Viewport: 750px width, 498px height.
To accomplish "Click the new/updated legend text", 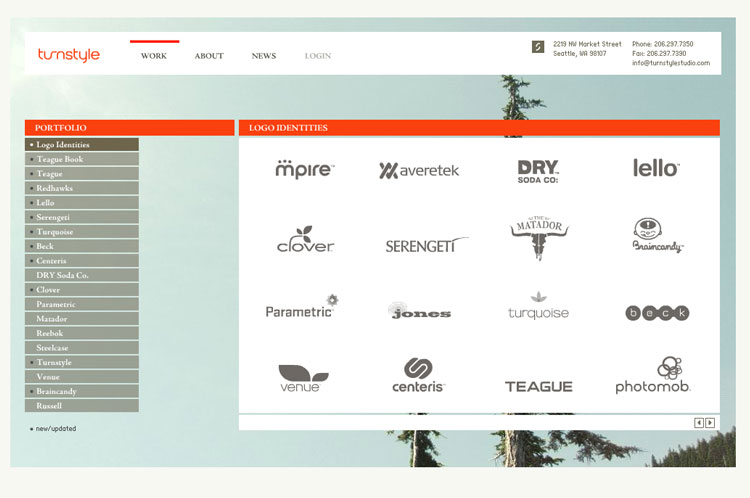I will point(55,429).
